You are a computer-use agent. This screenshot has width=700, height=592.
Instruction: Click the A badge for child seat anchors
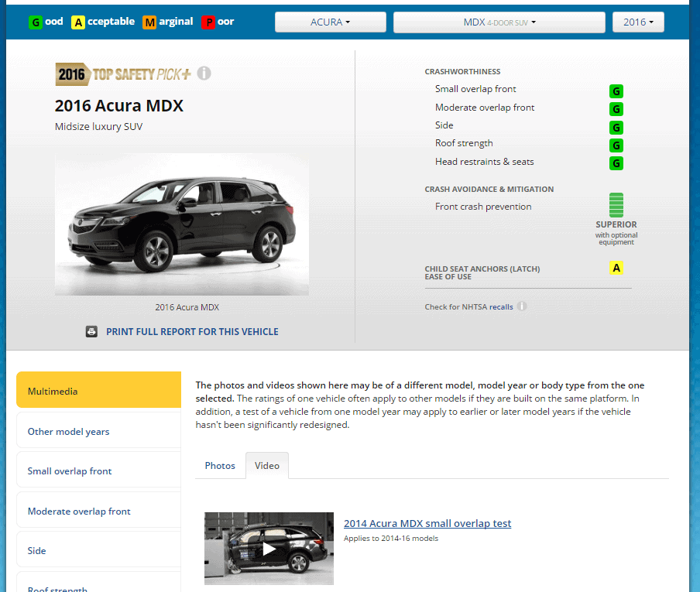616,268
